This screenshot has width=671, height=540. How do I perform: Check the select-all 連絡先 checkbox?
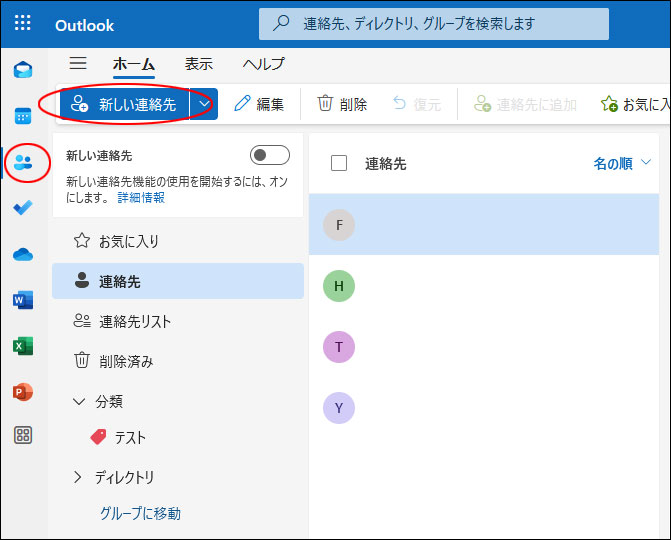click(x=339, y=163)
